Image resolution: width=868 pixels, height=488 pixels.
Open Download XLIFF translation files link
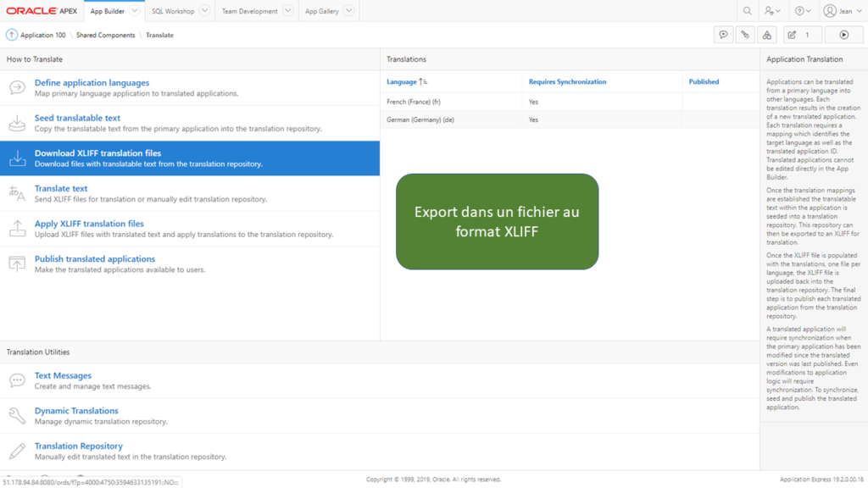click(x=98, y=153)
